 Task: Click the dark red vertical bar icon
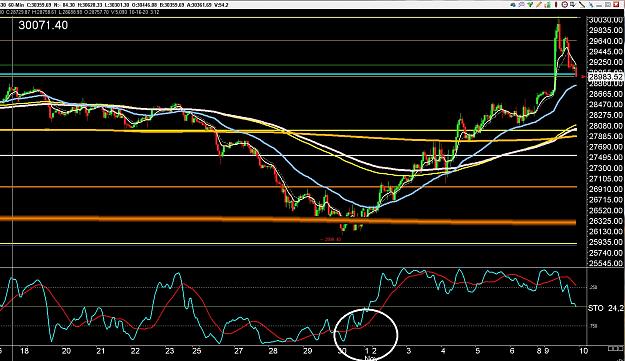[556, 5]
